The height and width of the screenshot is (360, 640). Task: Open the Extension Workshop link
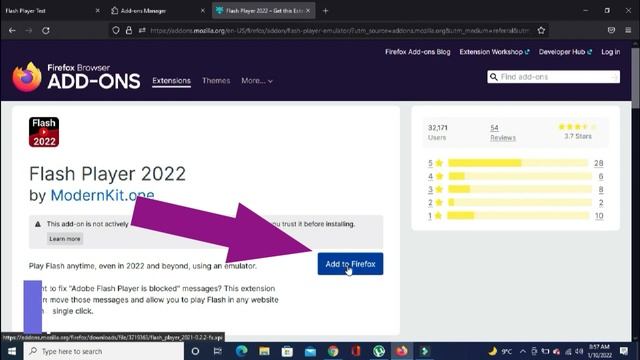[x=494, y=52]
